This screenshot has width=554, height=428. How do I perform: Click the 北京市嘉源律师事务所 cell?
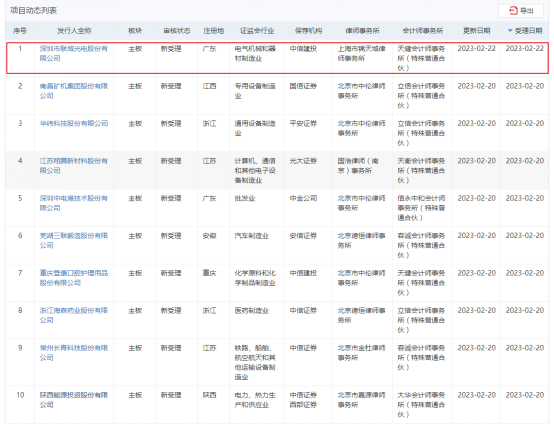pos(361,400)
